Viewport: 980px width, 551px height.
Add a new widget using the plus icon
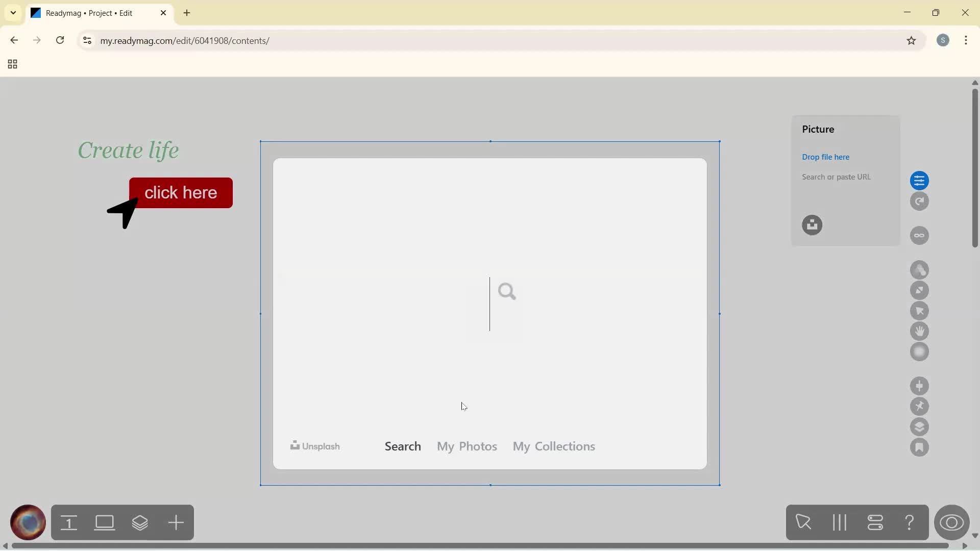(176, 522)
